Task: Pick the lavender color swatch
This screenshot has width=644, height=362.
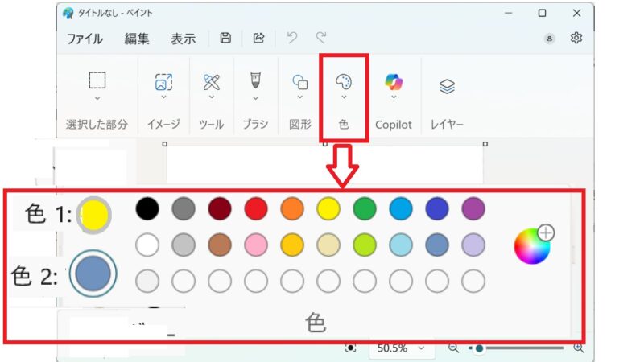Action: coord(473,245)
